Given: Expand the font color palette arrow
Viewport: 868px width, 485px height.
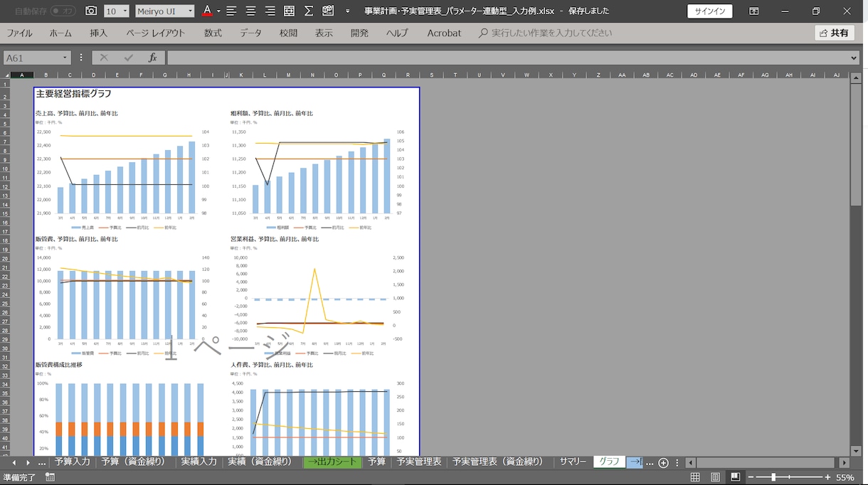Looking at the screenshot, I should [218, 11].
